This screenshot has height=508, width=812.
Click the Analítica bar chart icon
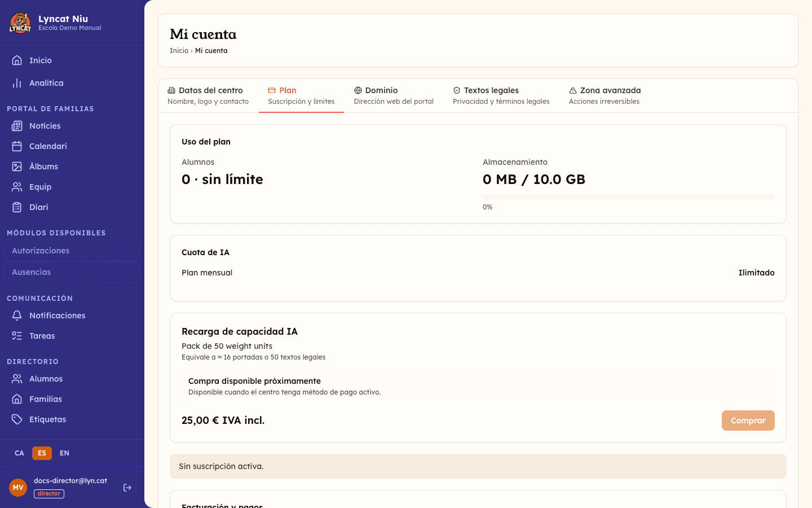point(17,83)
